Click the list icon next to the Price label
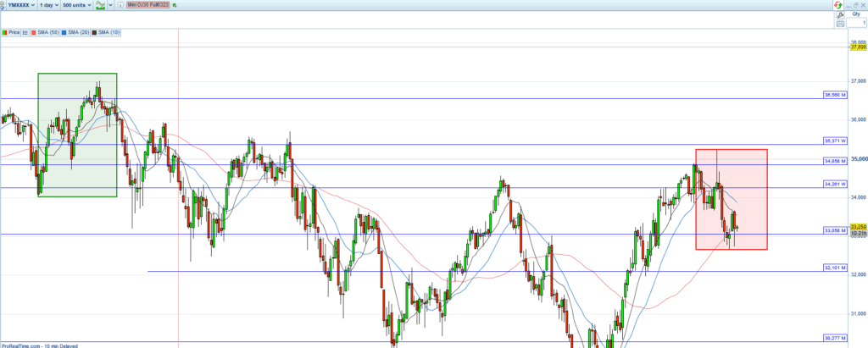The image size is (868, 348). pyautogui.click(x=25, y=32)
